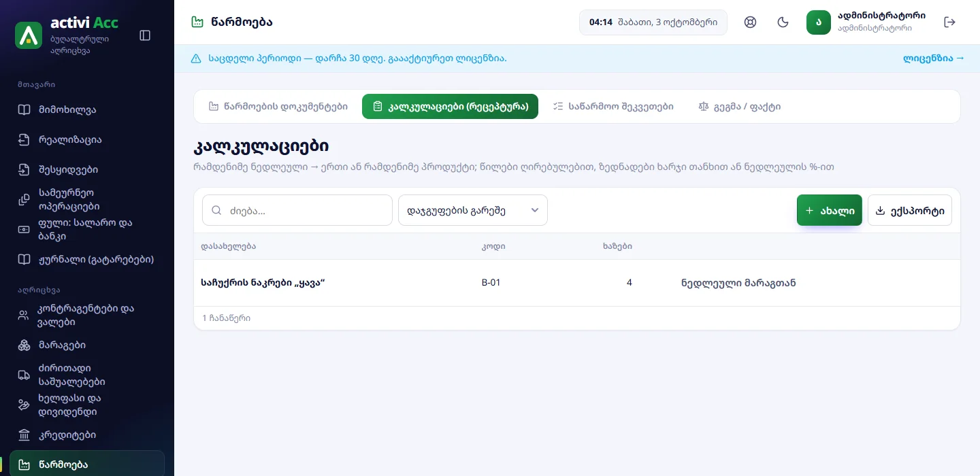Select კალკულაციები (რეცეპტურა) tab
The height and width of the screenshot is (476, 980).
click(x=450, y=107)
